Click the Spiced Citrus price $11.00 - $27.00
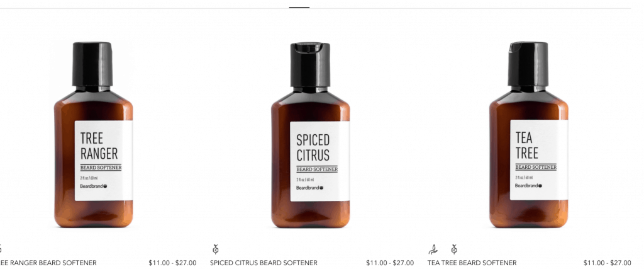644x269 pixels. pos(390,263)
